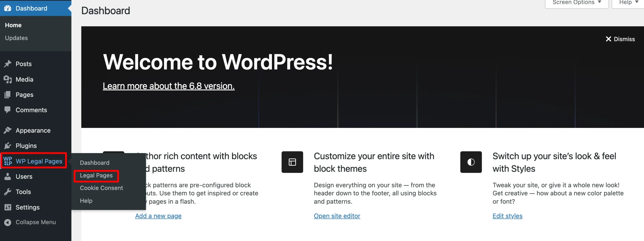
Task: Open Updates in the Dashboard submenu
Action: 16,38
